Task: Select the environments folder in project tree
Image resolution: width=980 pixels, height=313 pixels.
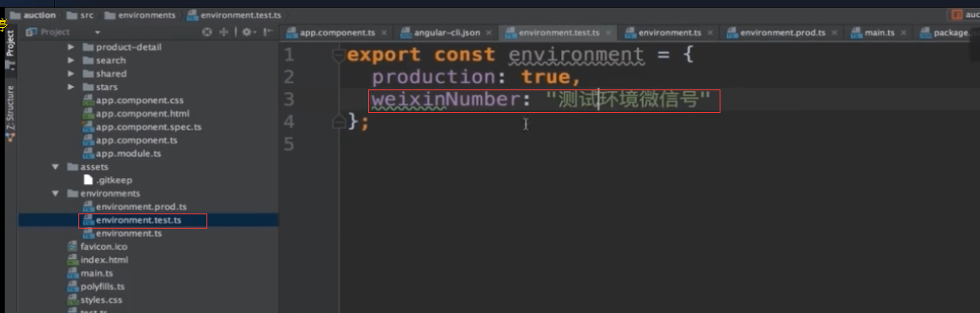Action: click(x=103, y=193)
